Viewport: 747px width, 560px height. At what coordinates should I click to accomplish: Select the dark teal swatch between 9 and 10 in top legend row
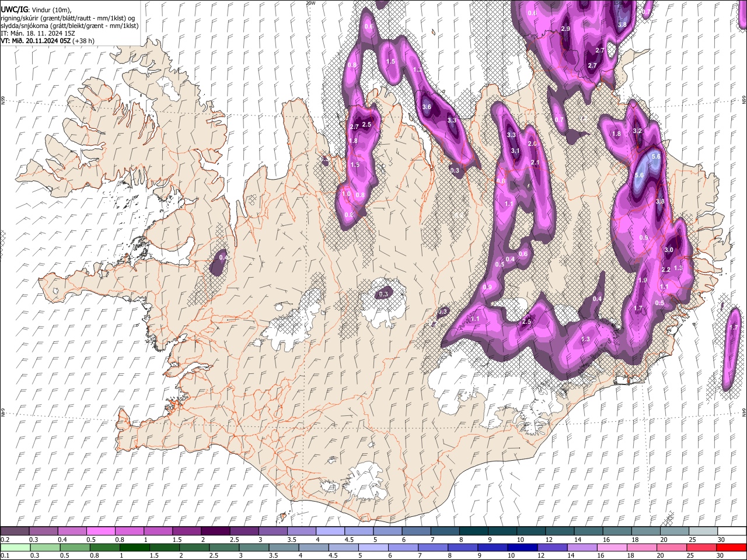(x=502, y=531)
